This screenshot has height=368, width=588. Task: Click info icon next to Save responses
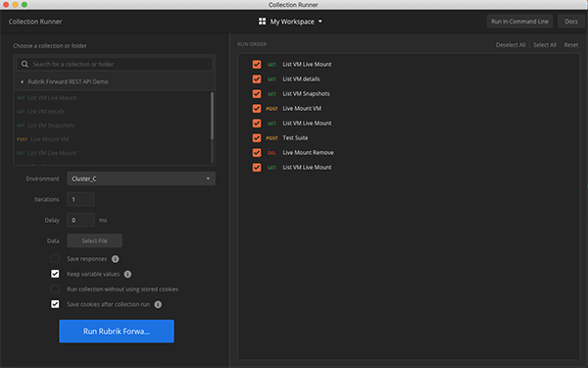tap(116, 259)
